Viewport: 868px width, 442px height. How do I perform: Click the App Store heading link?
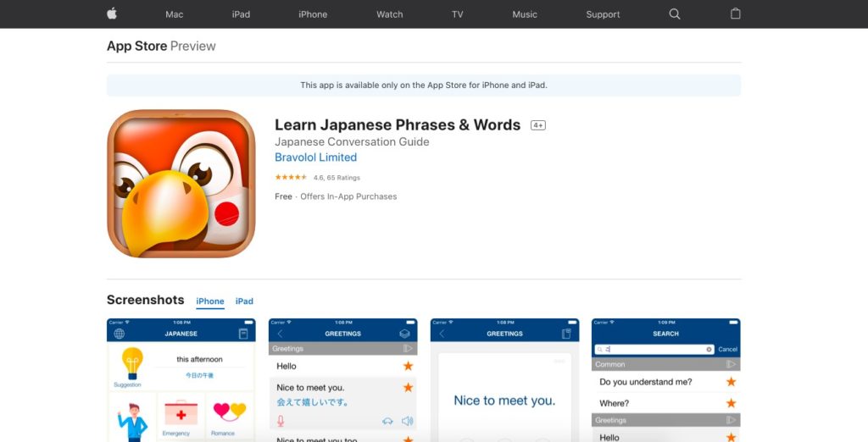pos(136,46)
